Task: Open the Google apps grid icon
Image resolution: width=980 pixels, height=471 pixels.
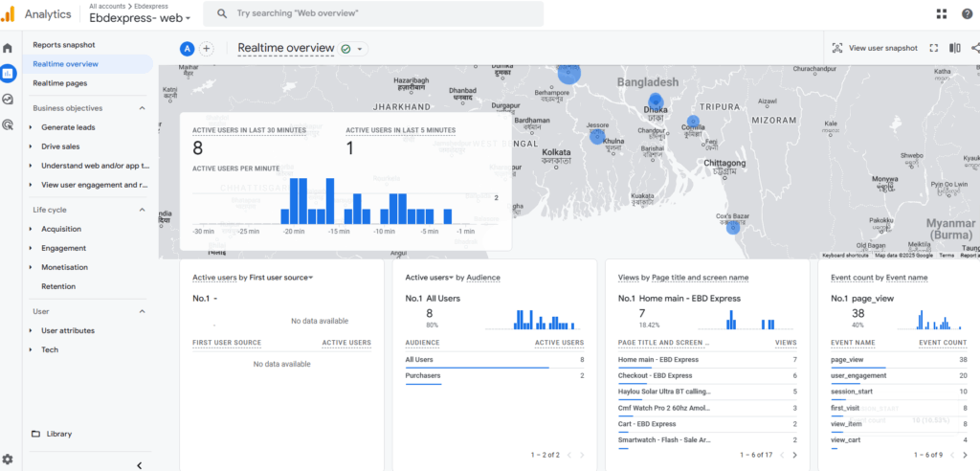Action: click(x=942, y=13)
